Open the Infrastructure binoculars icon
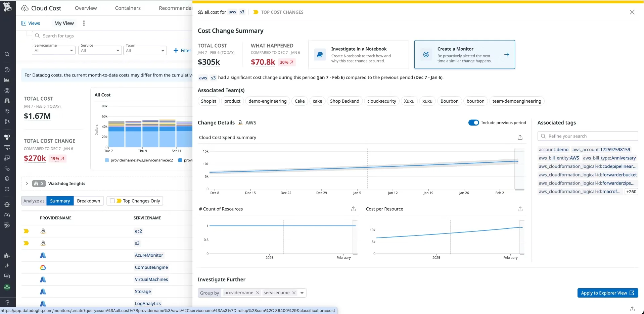644x314 pixels. (7, 101)
